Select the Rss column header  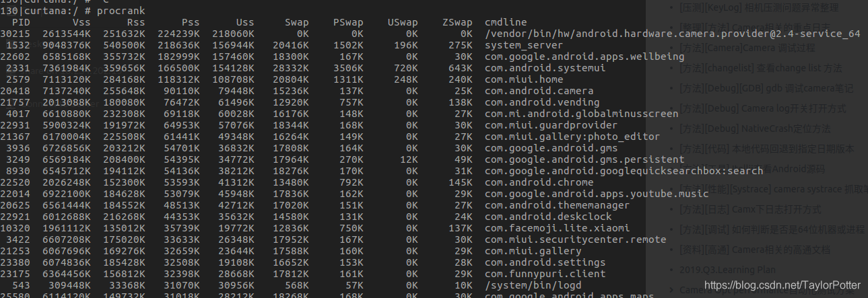pyautogui.click(x=137, y=23)
